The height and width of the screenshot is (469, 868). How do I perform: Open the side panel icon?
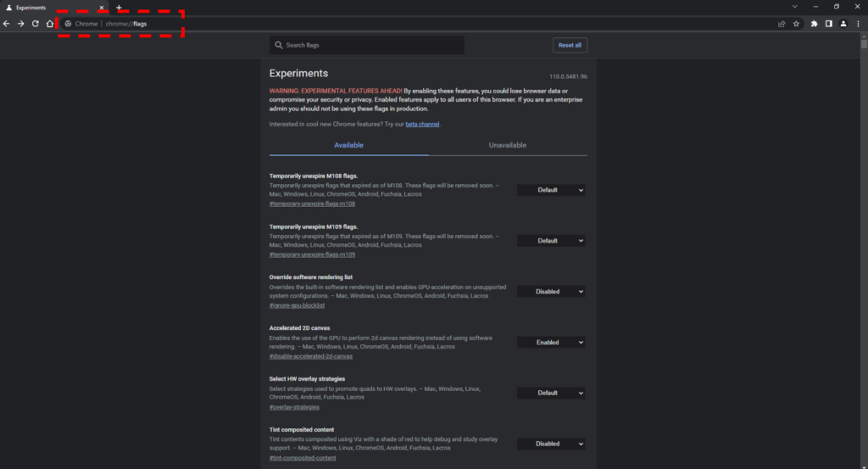coord(829,24)
